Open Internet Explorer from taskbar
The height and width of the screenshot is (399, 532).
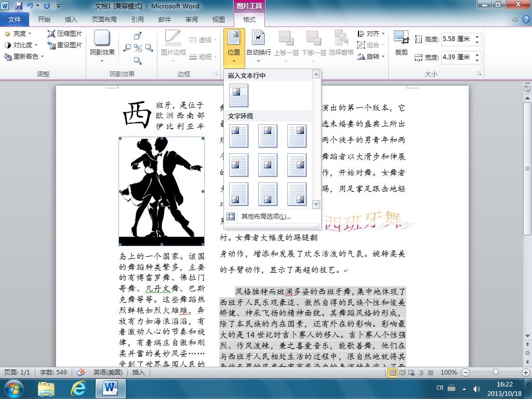[x=78, y=388]
